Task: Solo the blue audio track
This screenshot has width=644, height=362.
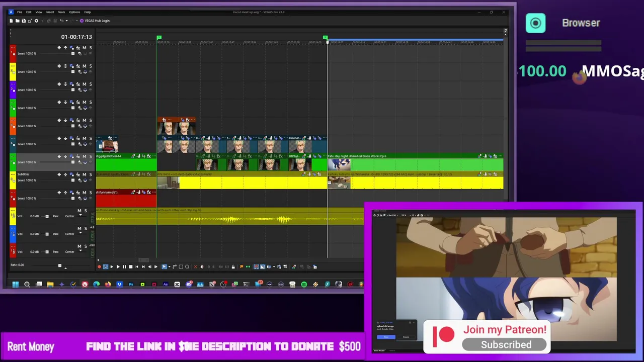Action: 86,229
